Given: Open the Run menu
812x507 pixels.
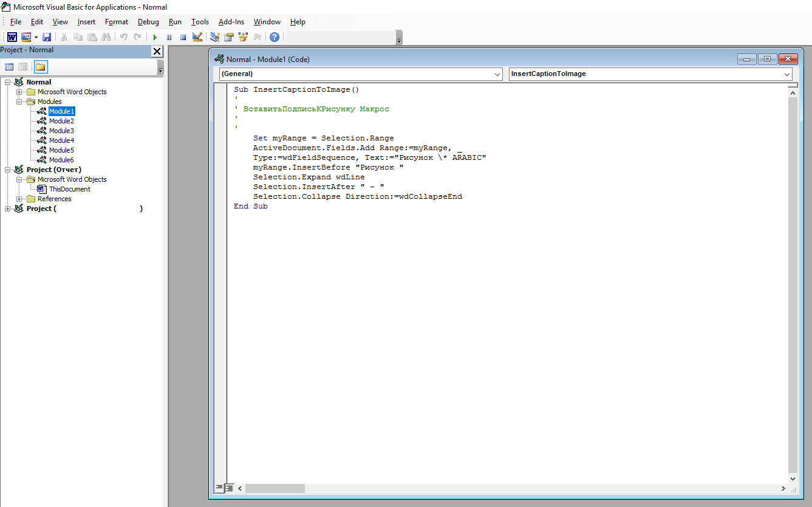Looking at the screenshot, I should coord(175,22).
